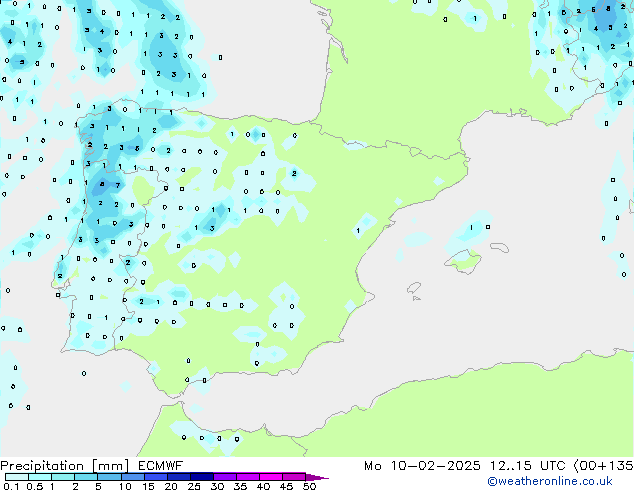Click the 0.5–1 mm legend color box
This screenshot has height=490, width=634.
click(40, 477)
